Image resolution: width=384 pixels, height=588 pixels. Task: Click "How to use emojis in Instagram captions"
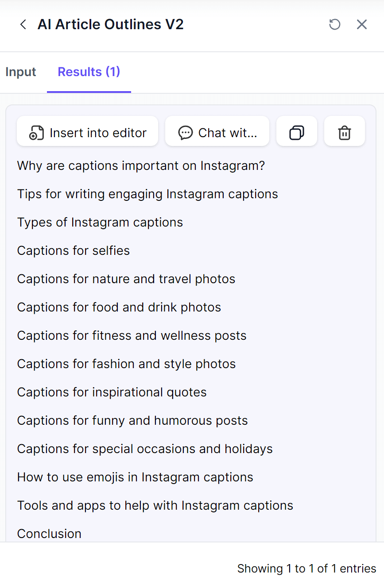(x=135, y=477)
